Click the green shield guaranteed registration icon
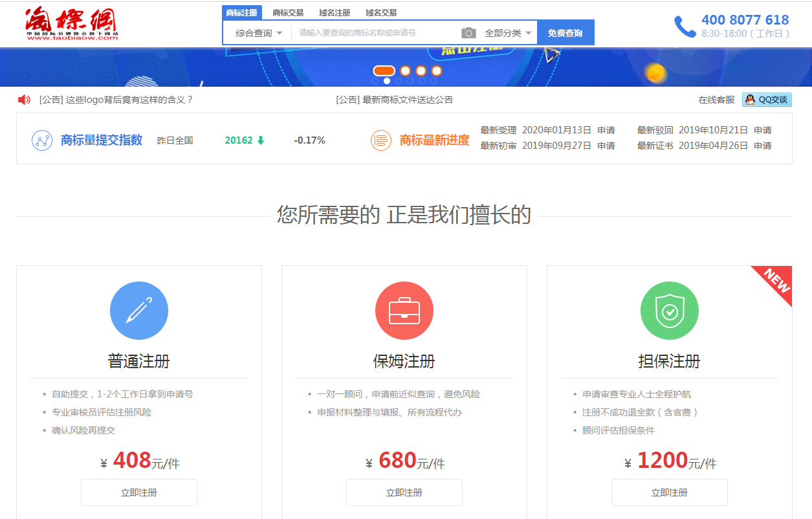 tap(670, 311)
